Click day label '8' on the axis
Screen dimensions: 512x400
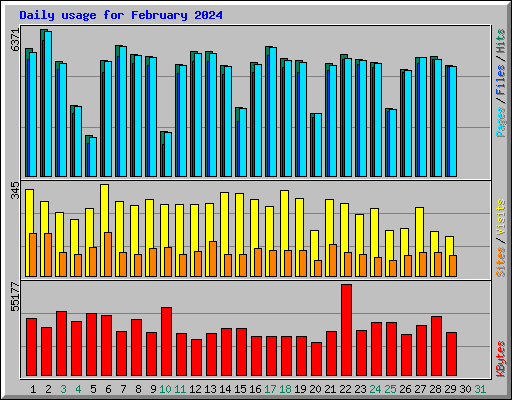138,389
